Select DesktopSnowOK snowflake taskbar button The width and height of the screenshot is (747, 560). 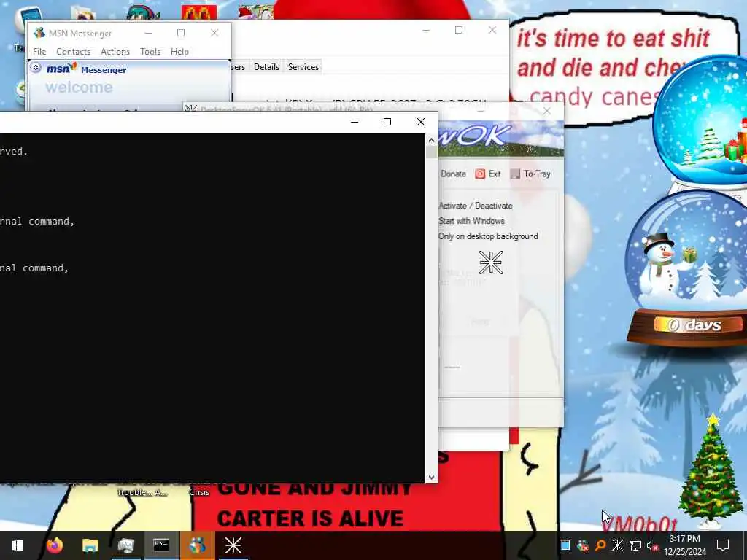tap(233, 545)
